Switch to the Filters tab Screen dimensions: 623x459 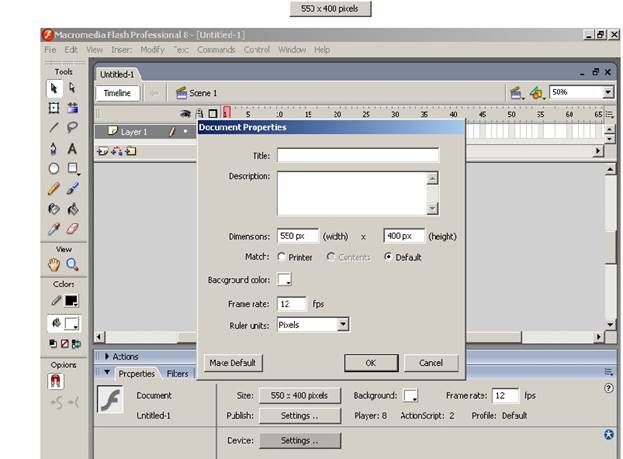(177, 374)
